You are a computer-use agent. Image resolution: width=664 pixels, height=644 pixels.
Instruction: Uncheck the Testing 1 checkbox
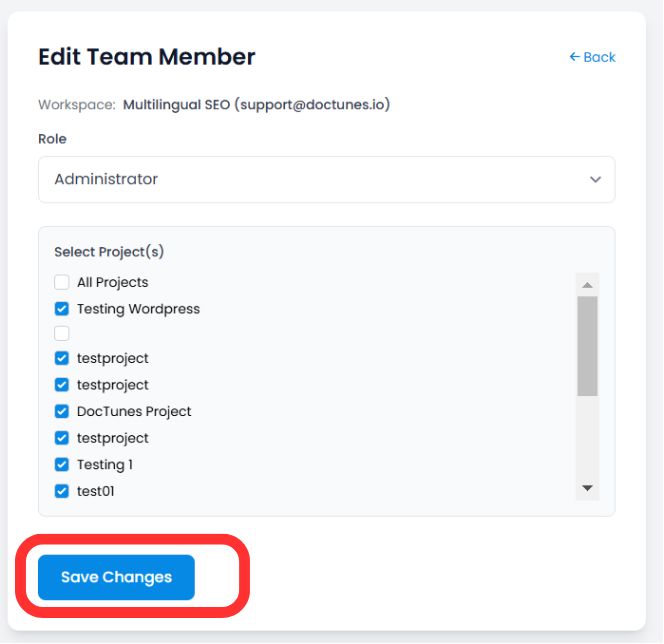(62, 464)
